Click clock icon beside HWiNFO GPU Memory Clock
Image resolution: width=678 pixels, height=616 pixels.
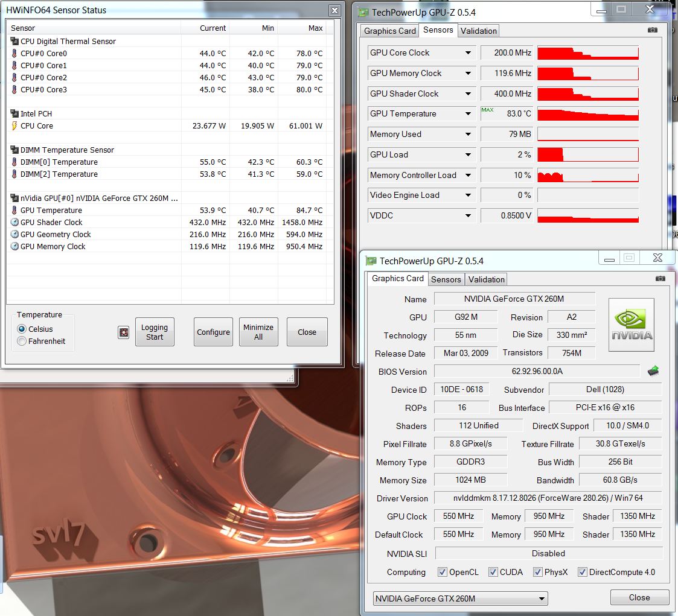(x=14, y=247)
